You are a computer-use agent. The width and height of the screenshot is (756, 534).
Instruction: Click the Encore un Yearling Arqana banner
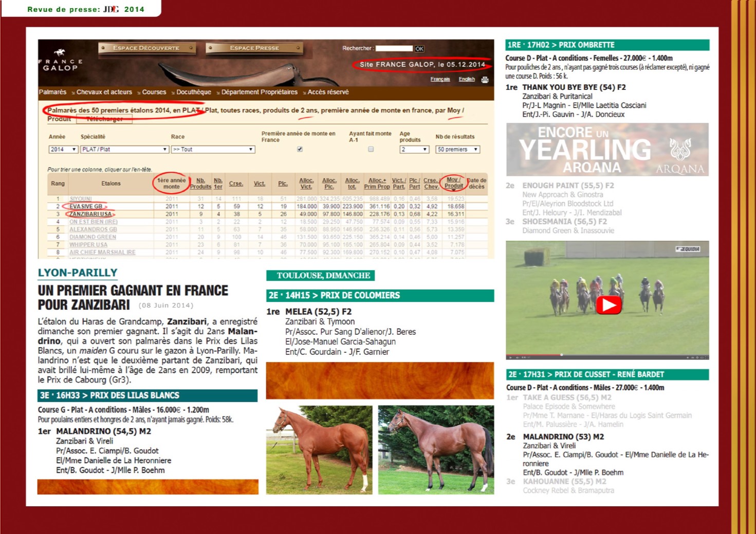607,149
